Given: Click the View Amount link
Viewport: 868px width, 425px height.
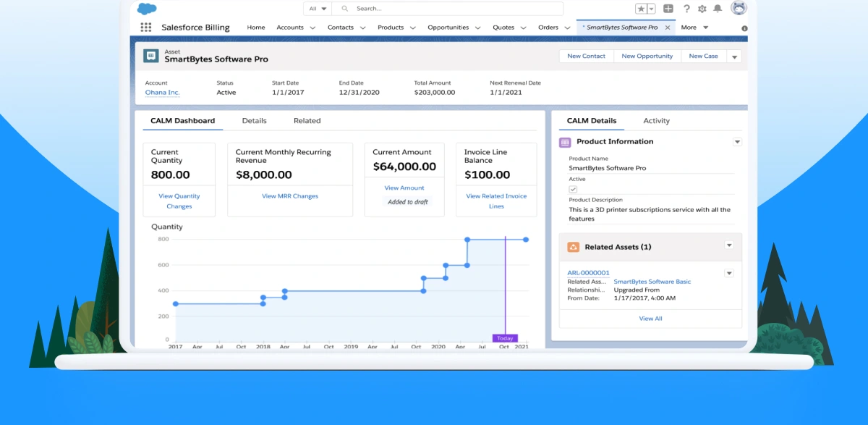Looking at the screenshot, I should 404,188.
